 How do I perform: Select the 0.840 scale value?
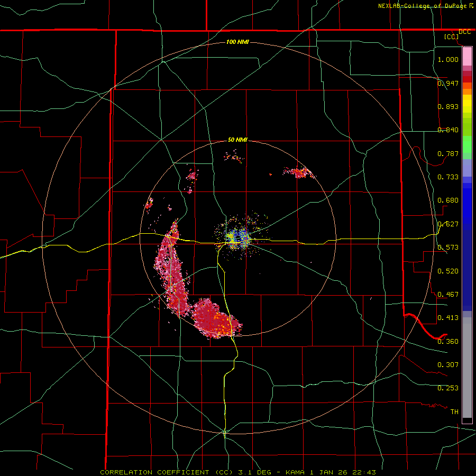pos(448,130)
